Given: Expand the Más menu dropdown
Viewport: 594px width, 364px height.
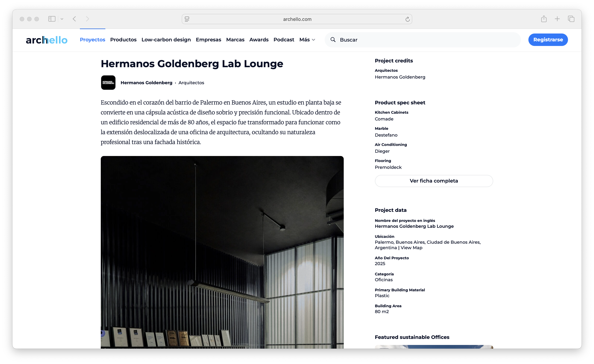Looking at the screenshot, I should [307, 40].
